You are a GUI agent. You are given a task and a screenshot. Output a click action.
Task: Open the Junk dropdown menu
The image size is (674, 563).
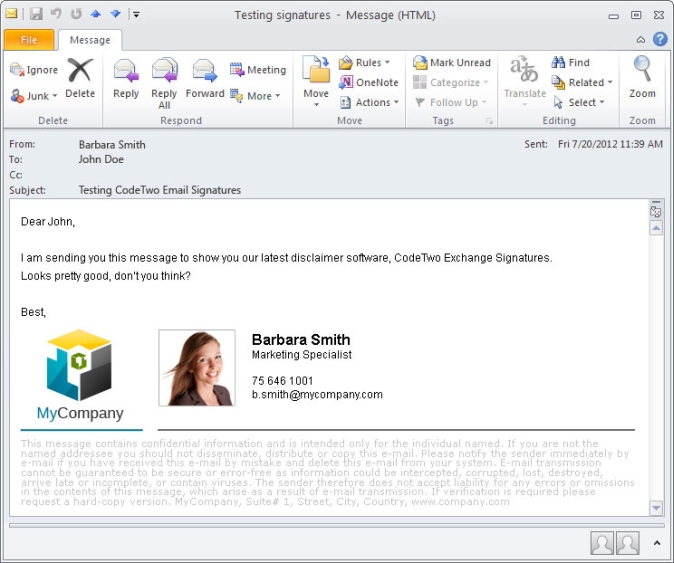(x=34, y=96)
